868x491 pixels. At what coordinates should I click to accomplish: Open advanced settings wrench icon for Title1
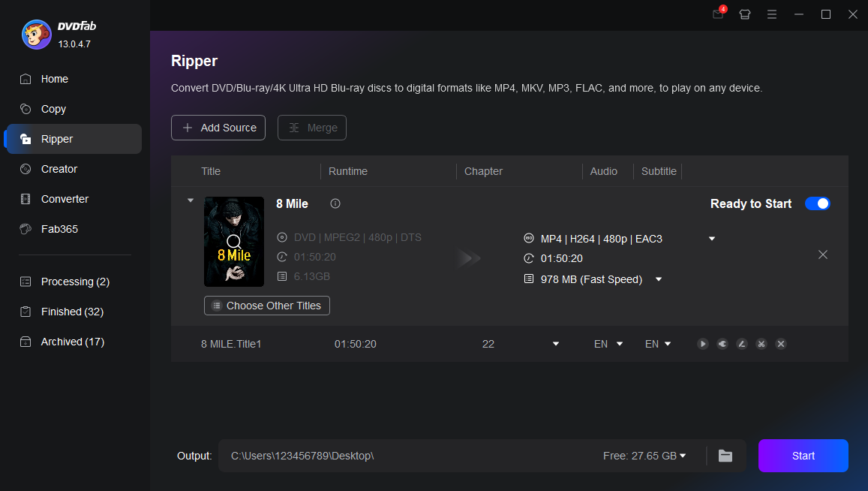click(722, 344)
